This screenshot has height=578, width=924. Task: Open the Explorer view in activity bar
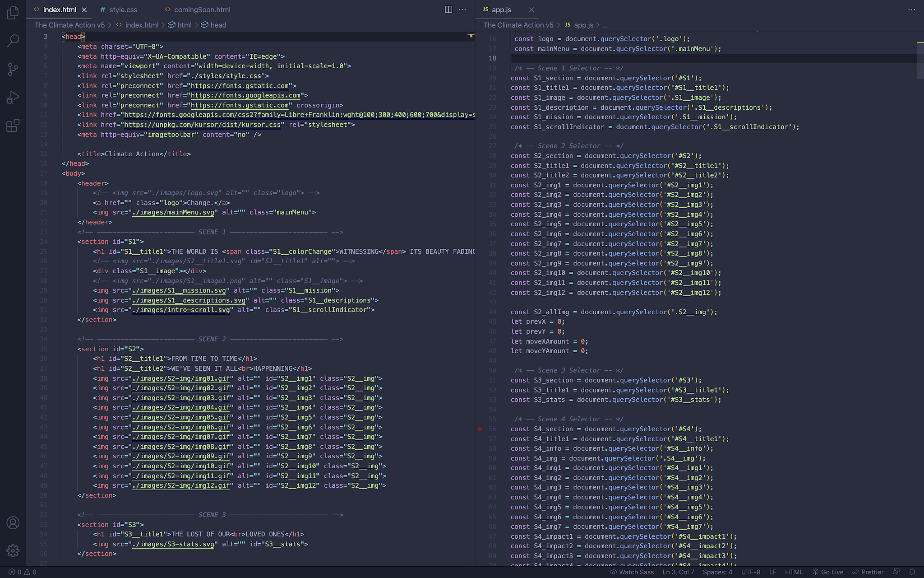point(13,13)
